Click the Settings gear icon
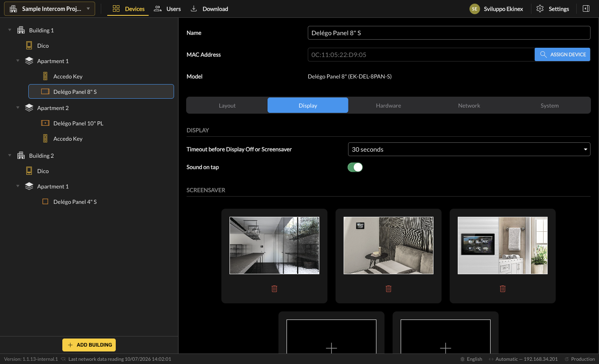Image resolution: width=599 pixels, height=364 pixels. coord(540,9)
